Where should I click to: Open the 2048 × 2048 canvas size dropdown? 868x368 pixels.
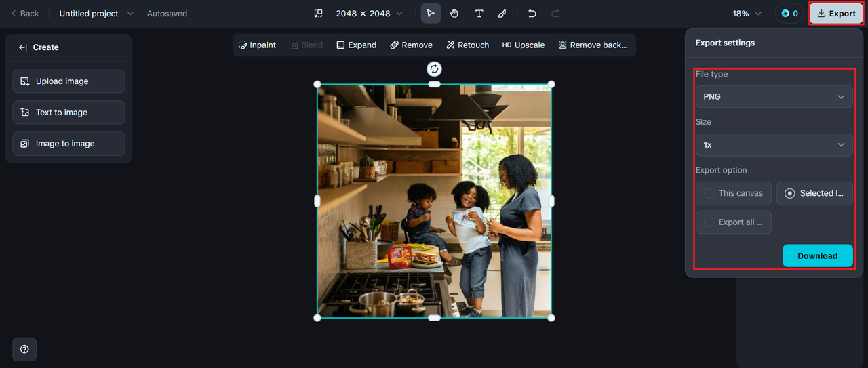tap(369, 14)
